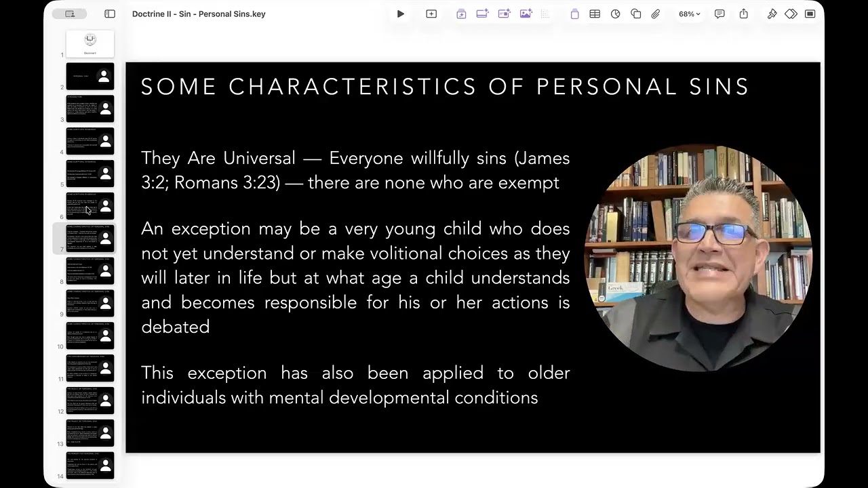Screen dimensions: 868x488
Task: Add a new slide with plus icon
Action: pos(431,14)
